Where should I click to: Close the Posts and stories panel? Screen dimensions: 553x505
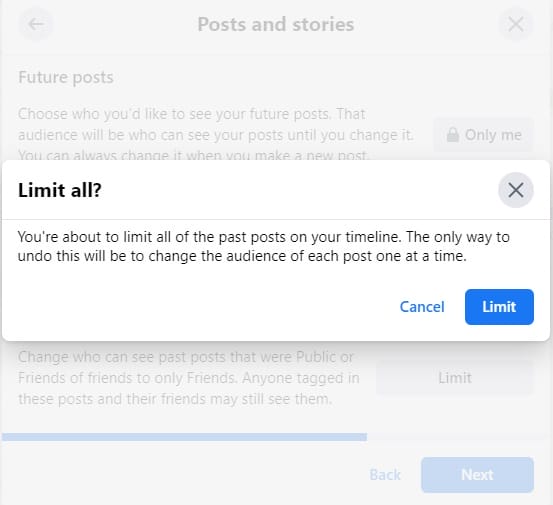pos(516,24)
